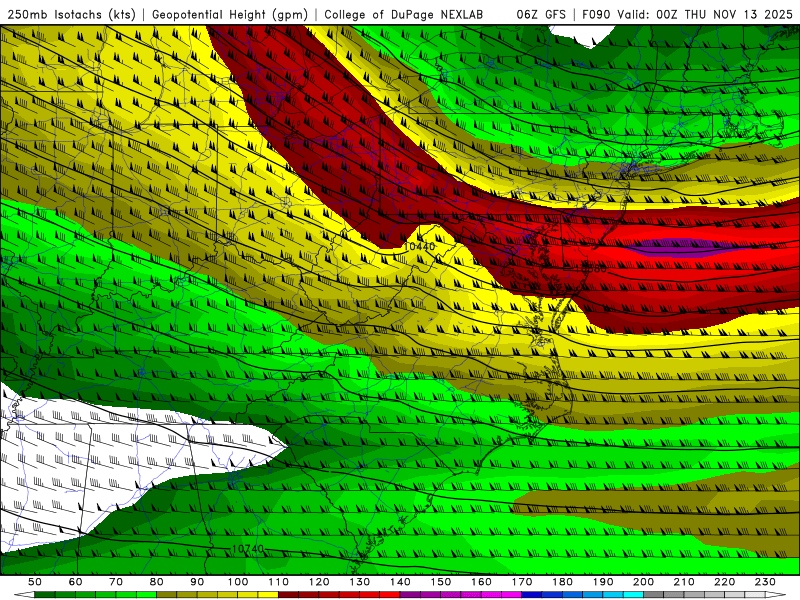
Task: Click the height contour label inside the red jet core
Action: (x=590, y=268)
